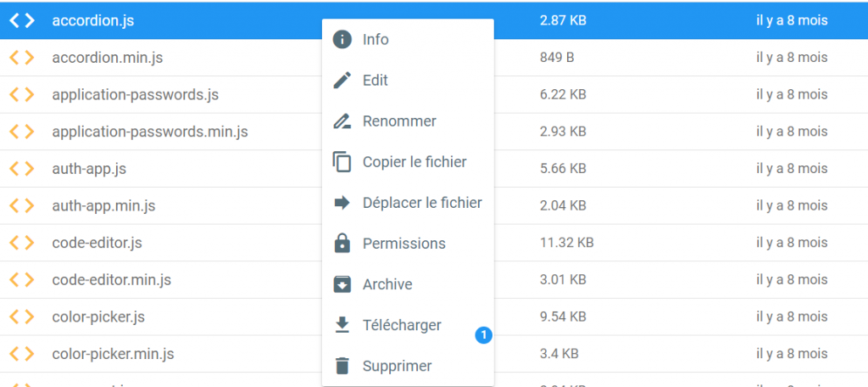Click the Supprimer trash can icon
Image resolution: width=868 pixels, height=387 pixels.
pyautogui.click(x=342, y=366)
